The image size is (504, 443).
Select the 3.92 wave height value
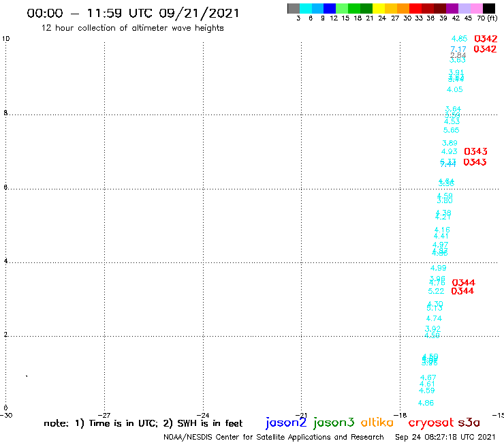click(x=432, y=329)
